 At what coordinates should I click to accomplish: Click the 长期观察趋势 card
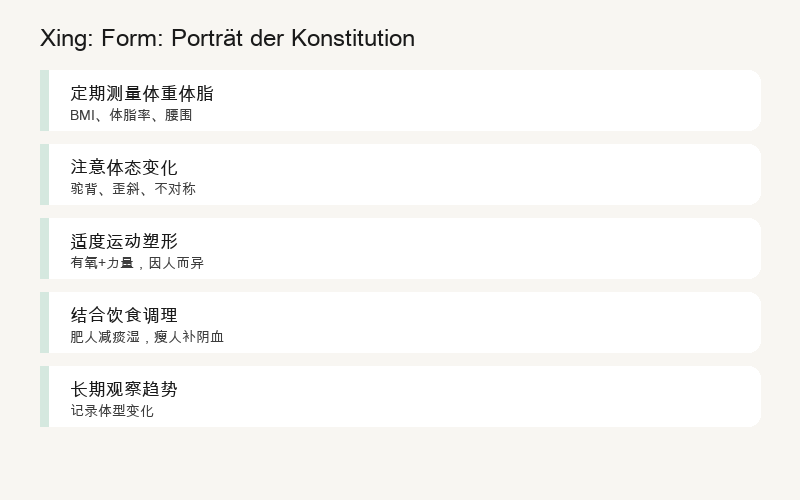(x=401, y=396)
